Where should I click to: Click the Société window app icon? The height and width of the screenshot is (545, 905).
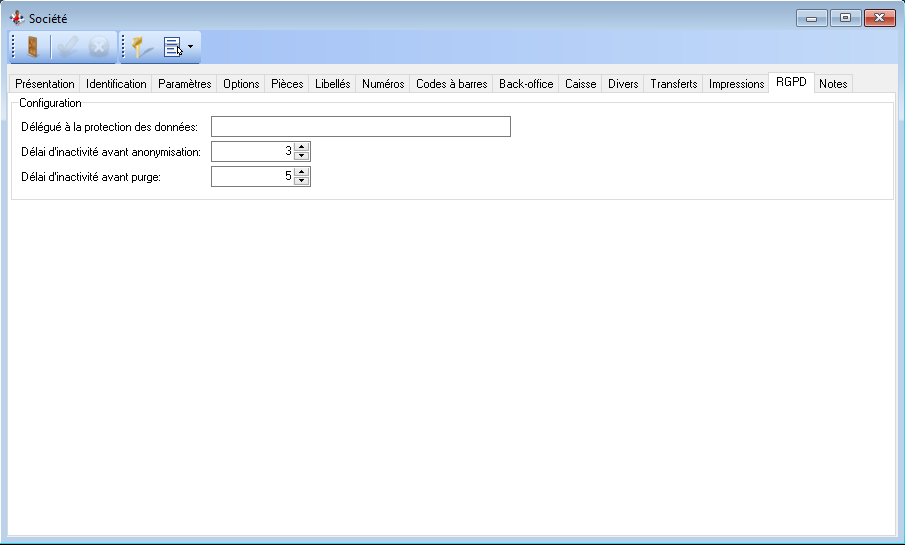16,18
